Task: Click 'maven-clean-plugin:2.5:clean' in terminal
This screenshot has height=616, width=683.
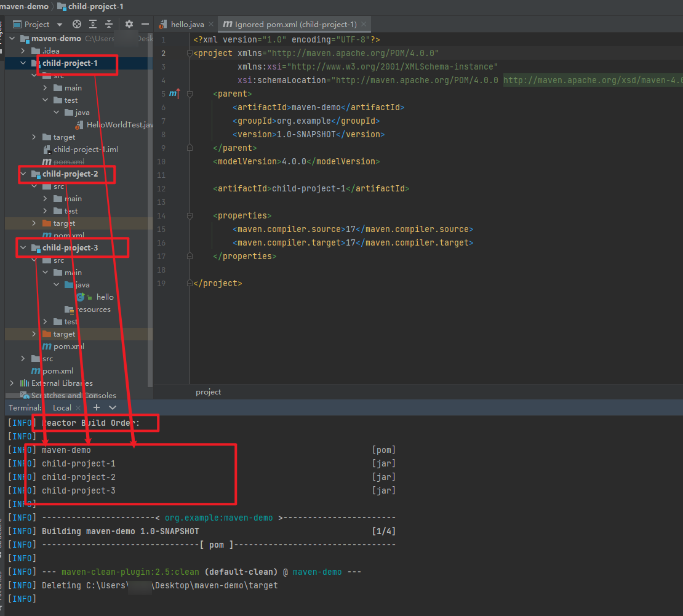Action: tap(130, 572)
